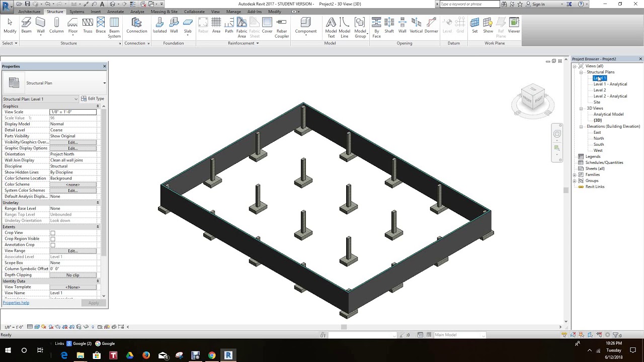Enable the Crop Region Visible checkbox
The width and height of the screenshot is (644, 362).
click(x=52, y=239)
